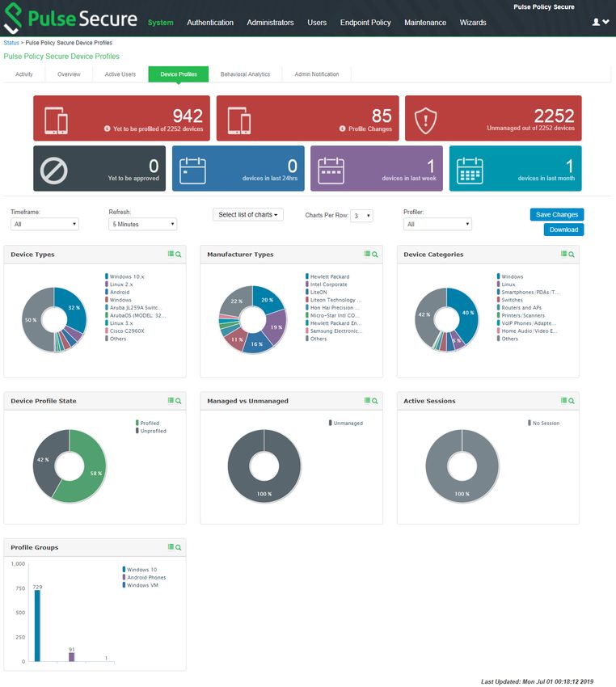Open the table view icon on Manufacturer Types chart

click(x=367, y=254)
